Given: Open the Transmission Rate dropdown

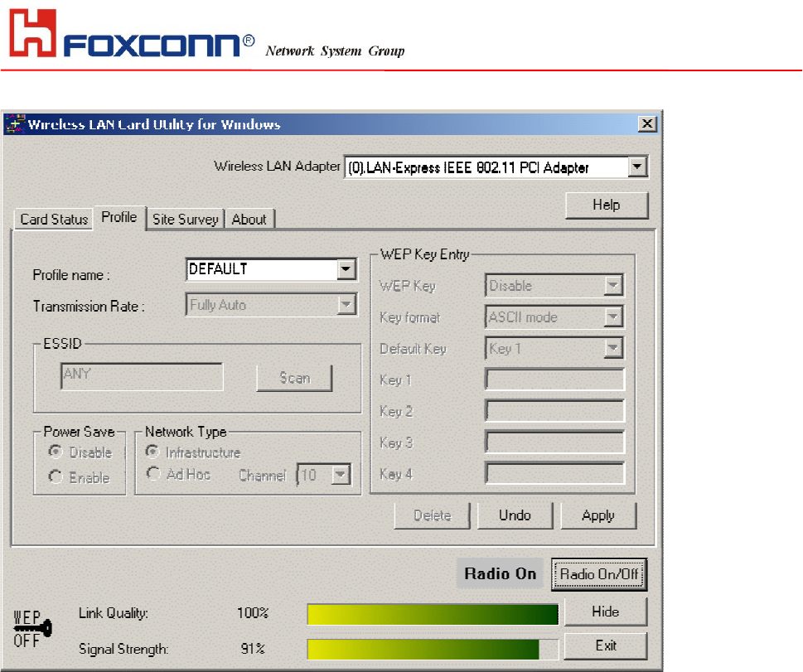Looking at the screenshot, I should [x=346, y=305].
